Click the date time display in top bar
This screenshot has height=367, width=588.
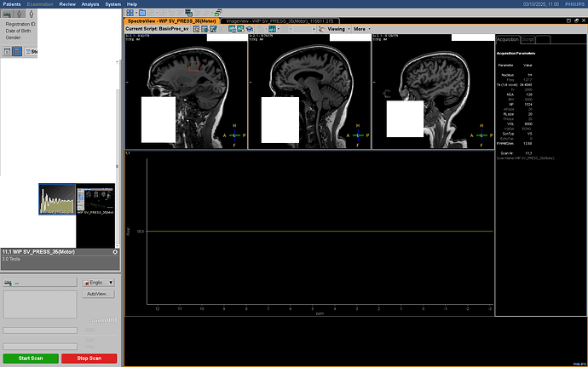[x=541, y=4]
